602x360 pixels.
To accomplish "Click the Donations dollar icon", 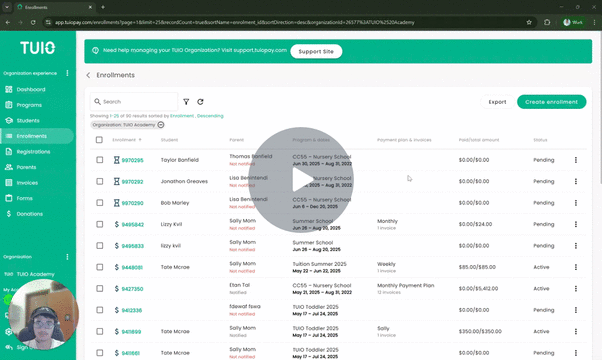I will (9, 214).
